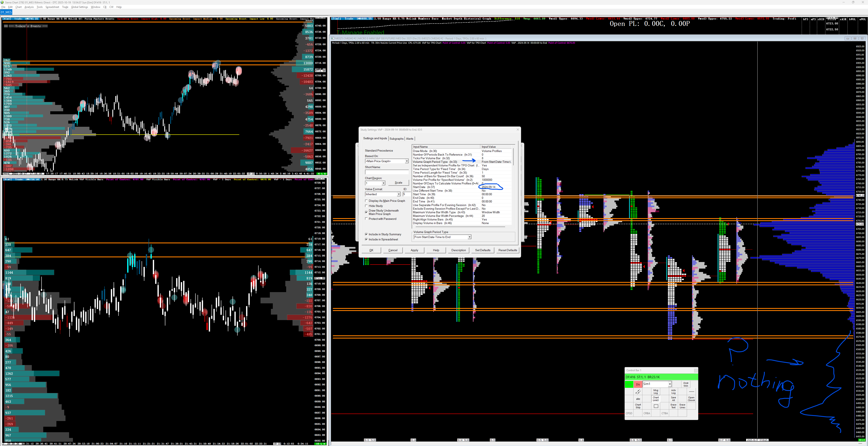Open the Global Settings menu

[x=79, y=7]
